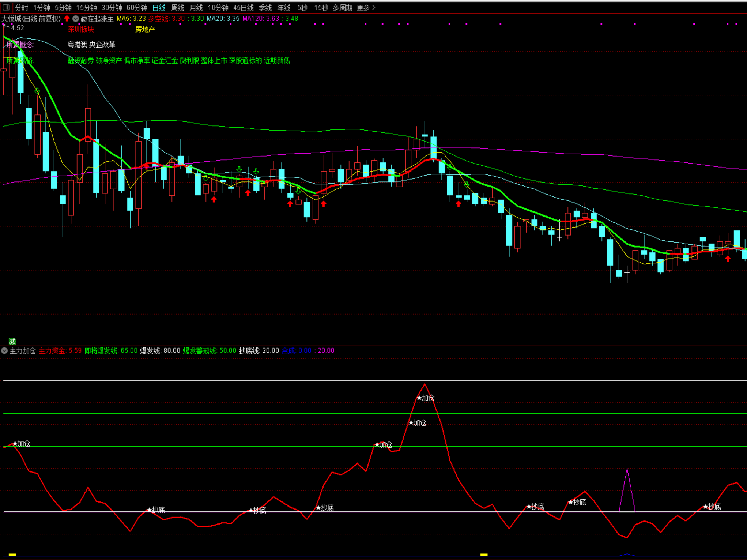Select the 15秒 period tab
The height and width of the screenshot is (560, 747).
click(321, 8)
